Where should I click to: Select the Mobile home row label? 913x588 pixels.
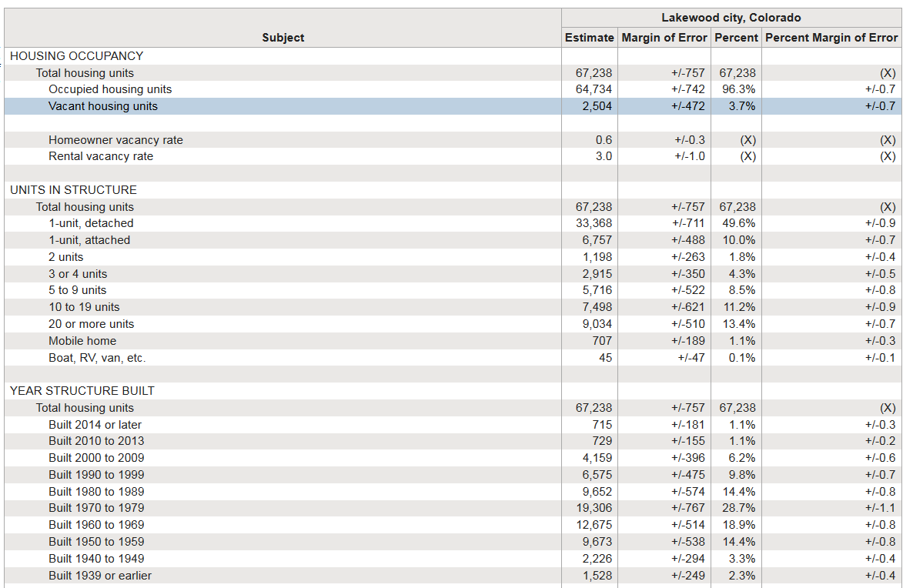[x=82, y=341]
